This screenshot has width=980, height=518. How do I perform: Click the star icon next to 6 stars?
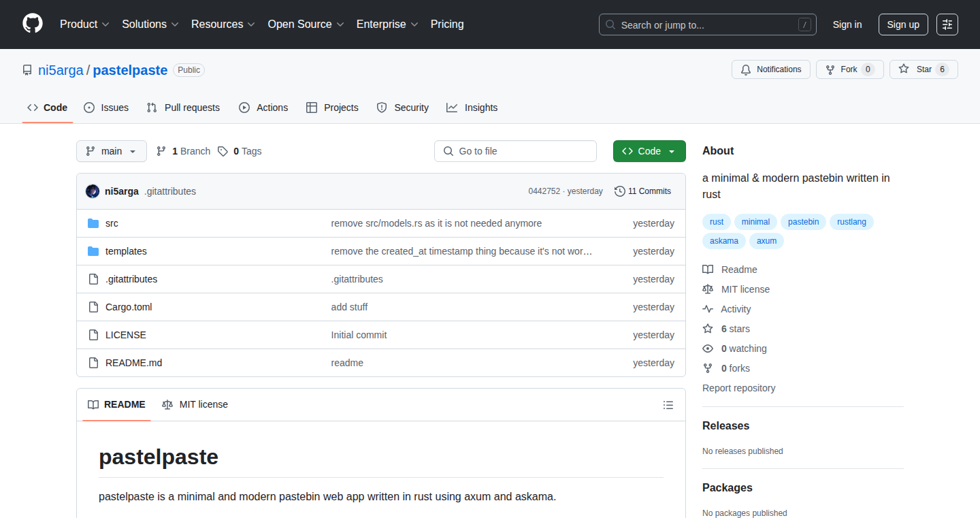point(708,329)
